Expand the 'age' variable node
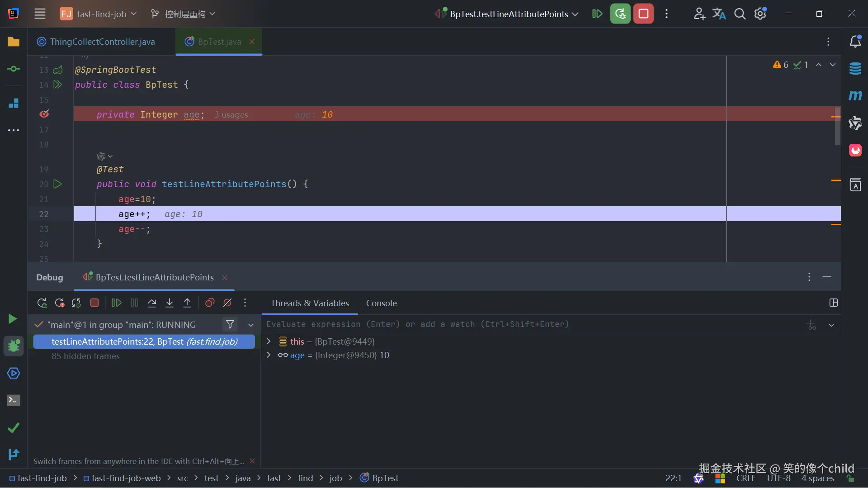 269,355
